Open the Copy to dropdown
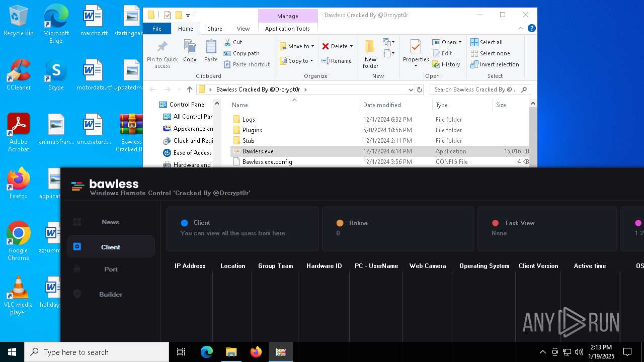 [x=296, y=61]
